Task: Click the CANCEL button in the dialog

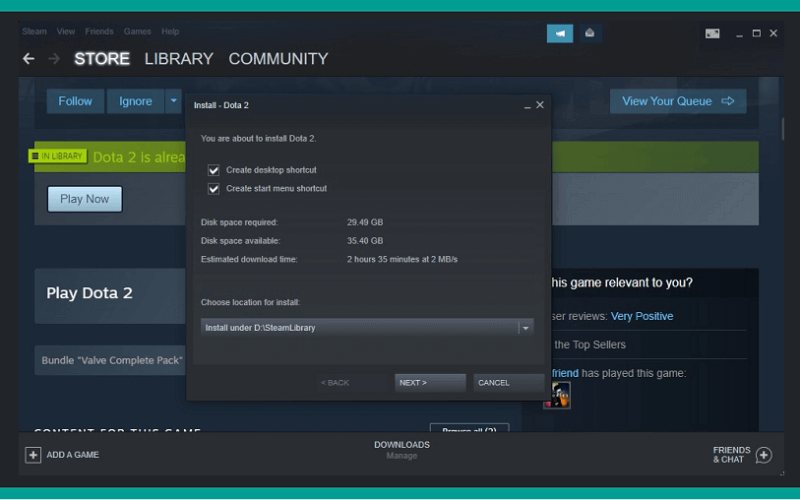Action: click(508, 383)
